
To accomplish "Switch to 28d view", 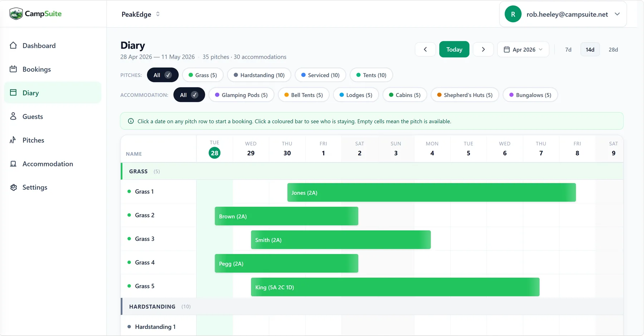I will coord(613,49).
